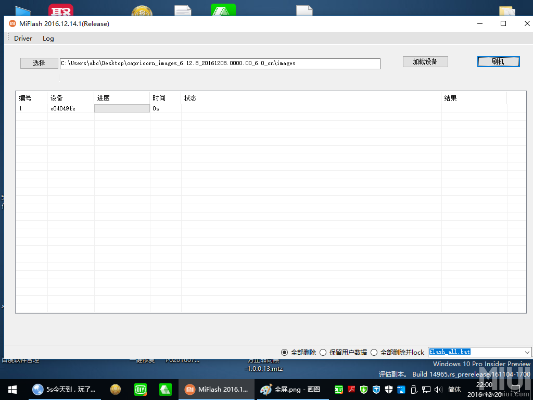Open the green iQIYI app in taskbar

click(140, 389)
